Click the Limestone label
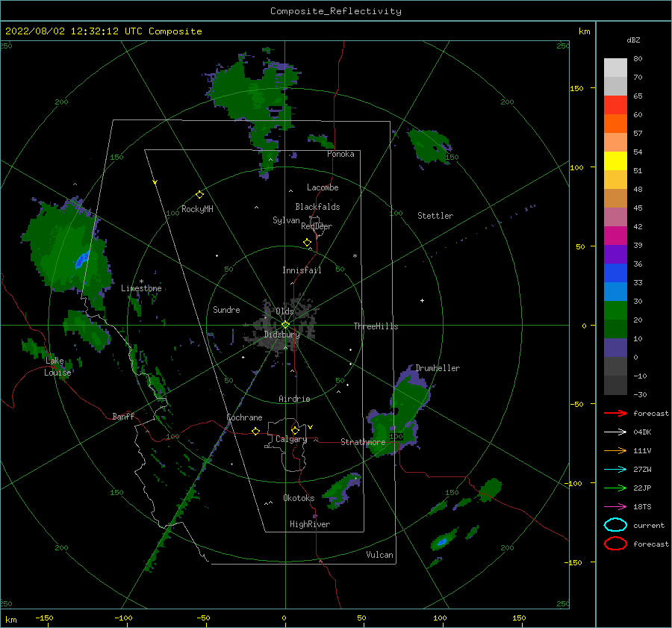The width and height of the screenshot is (672, 628). click(x=141, y=288)
